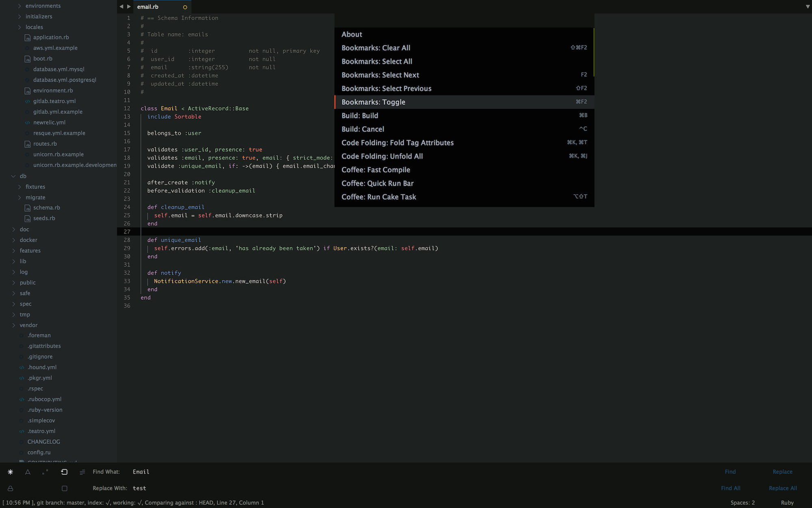
Task: Open unicorn.rb.example in sidebar
Action: pyautogui.click(x=58, y=154)
